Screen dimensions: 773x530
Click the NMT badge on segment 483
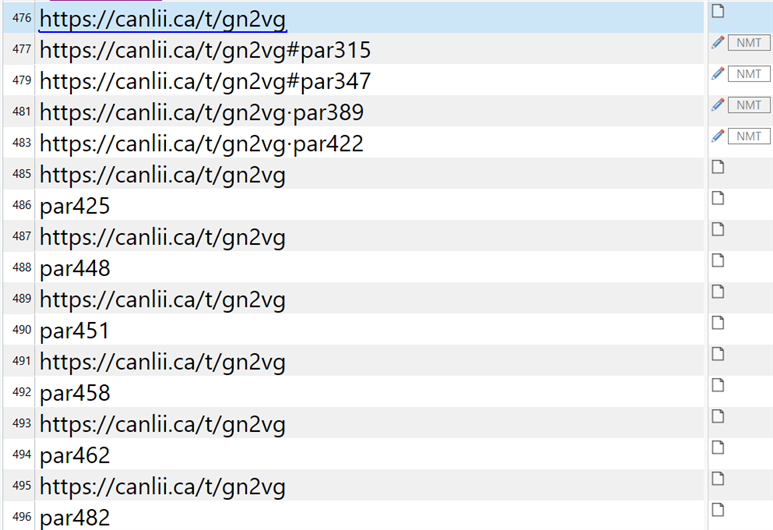[x=749, y=136]
